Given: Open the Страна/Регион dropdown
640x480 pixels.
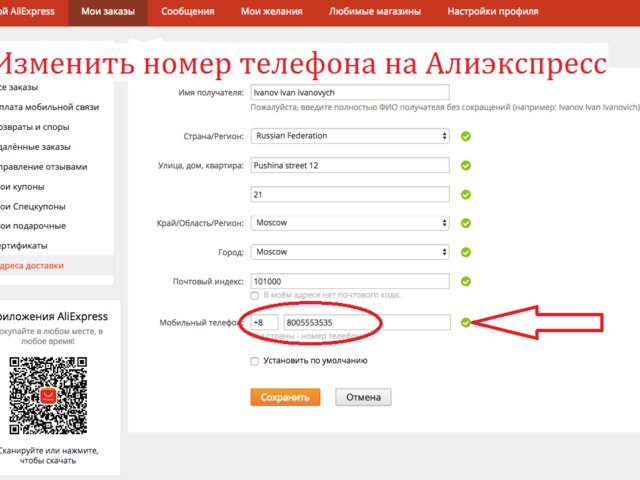Looking at the screenshot, I should click(x=350, y=136).
